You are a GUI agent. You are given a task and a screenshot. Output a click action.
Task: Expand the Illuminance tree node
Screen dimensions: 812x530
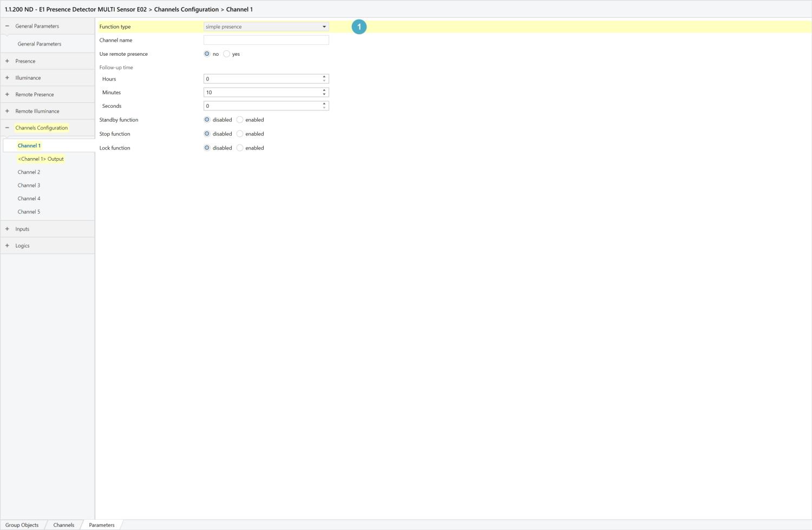[x=7, y=78]
